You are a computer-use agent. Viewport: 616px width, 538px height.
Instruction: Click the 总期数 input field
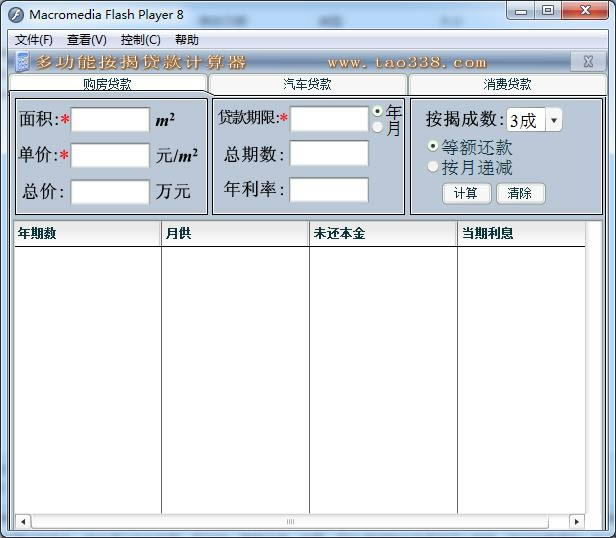tap(329, 153)
